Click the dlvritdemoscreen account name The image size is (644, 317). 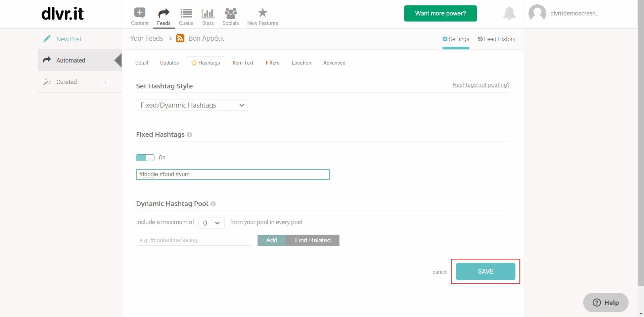[x=575, y=13]
